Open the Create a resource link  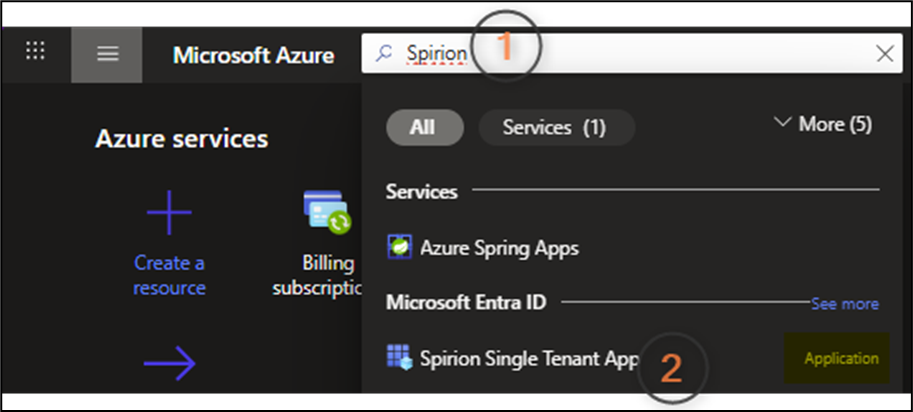click(x=169, y=275)
